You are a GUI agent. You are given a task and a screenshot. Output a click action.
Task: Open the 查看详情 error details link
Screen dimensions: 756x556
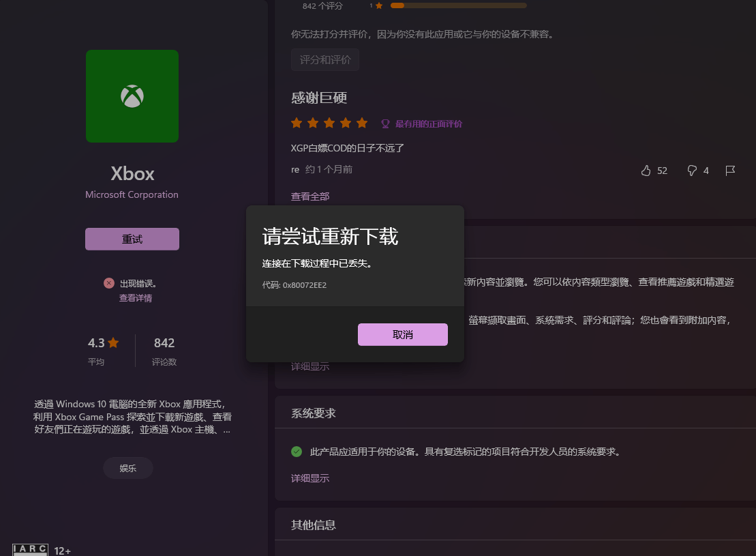click(x=136, y=298)
